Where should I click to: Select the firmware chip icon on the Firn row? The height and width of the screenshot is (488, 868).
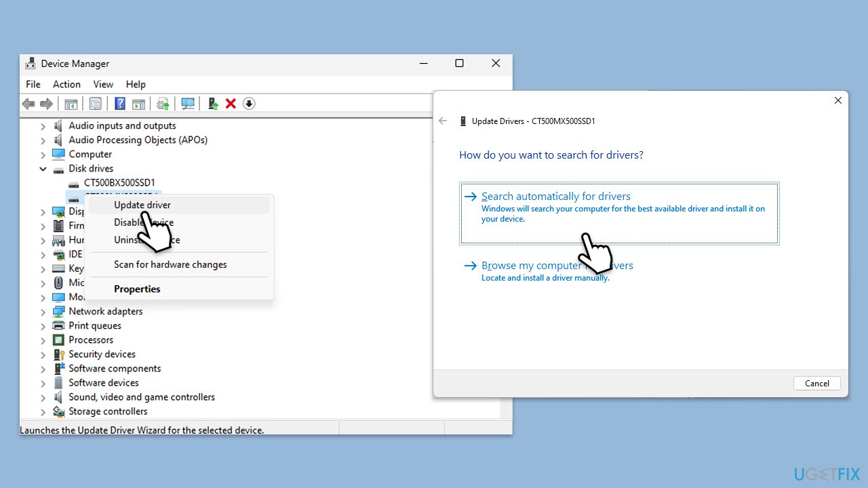pos(58,226)
